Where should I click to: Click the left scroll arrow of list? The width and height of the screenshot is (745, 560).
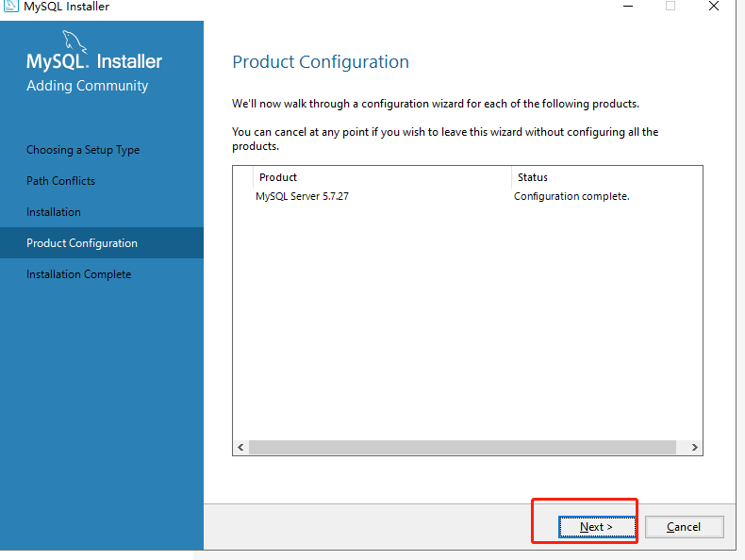(240, 448)
